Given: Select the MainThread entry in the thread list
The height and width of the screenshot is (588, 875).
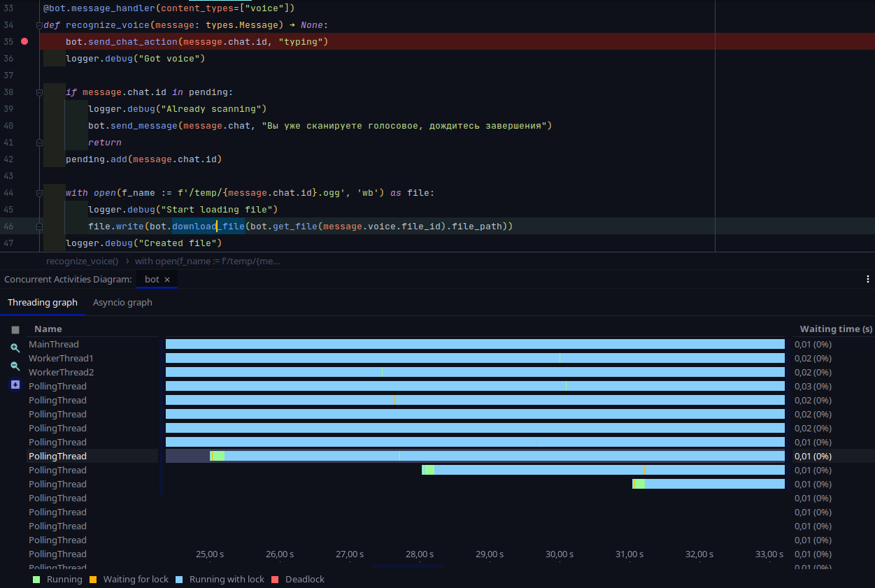Looking at the screenshot, I should [54, 344].
